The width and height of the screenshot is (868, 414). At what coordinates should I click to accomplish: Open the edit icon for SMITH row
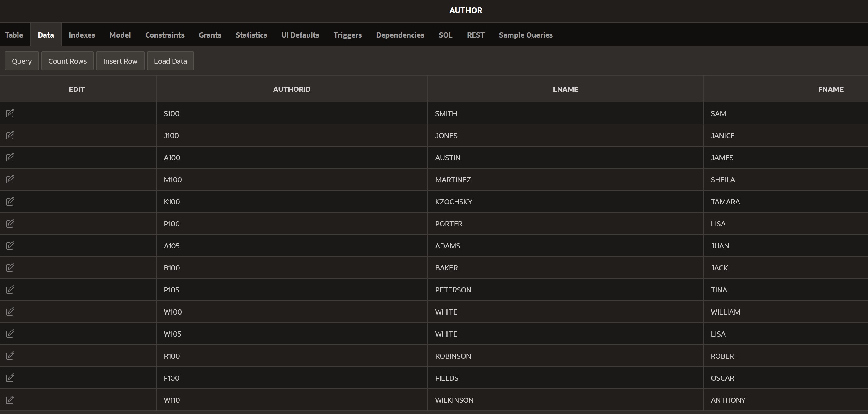click(x=10, y=113)
